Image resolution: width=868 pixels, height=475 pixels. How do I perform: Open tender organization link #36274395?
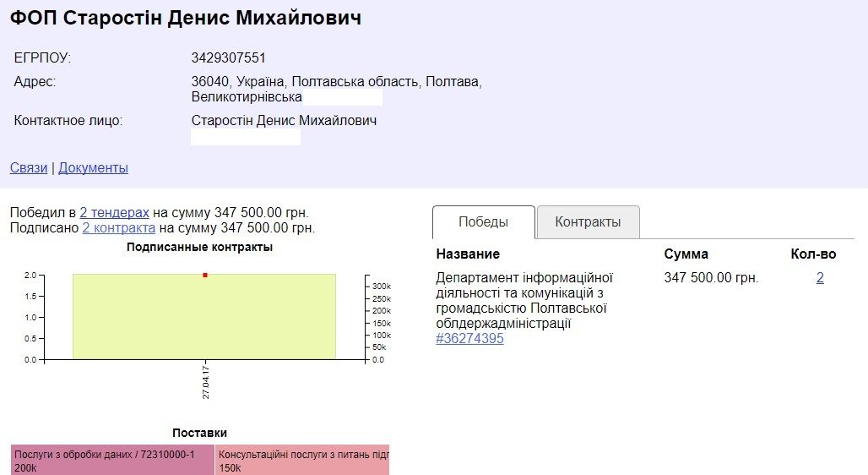click(x=469, y=338)
